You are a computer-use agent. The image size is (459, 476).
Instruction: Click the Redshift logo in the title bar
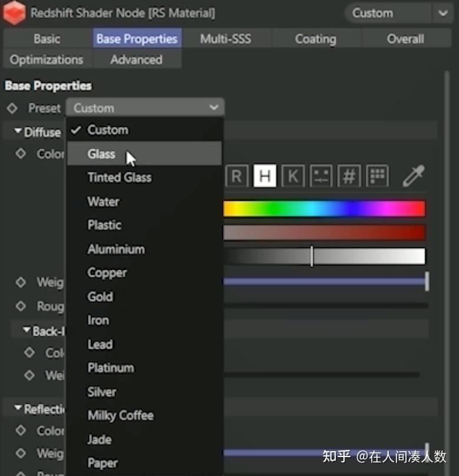click(14, 12)
